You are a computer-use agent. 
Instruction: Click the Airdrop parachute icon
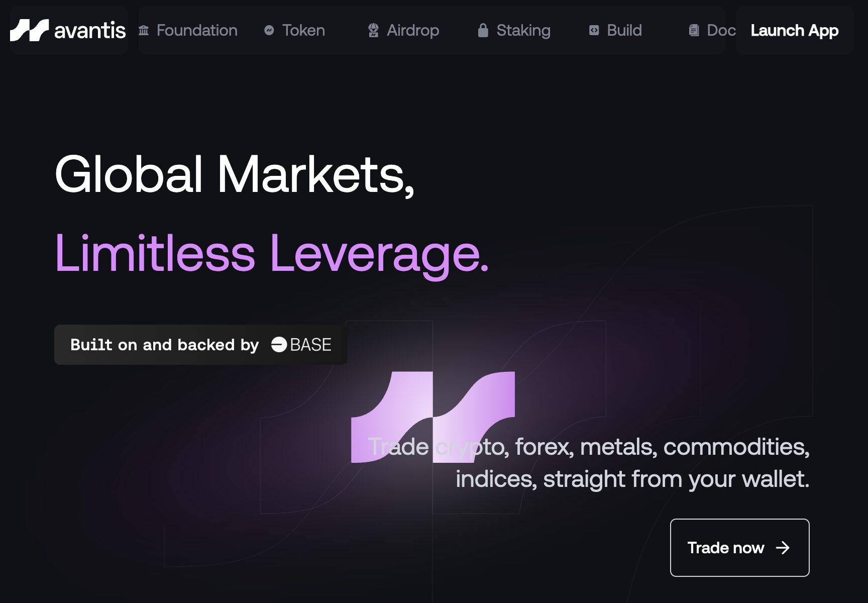pos(373,31)
